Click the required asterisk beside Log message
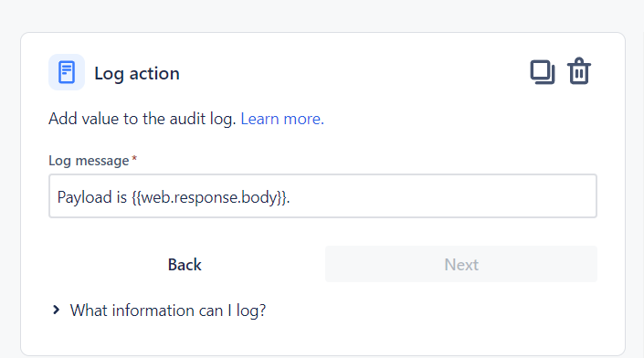 [134, 158]
